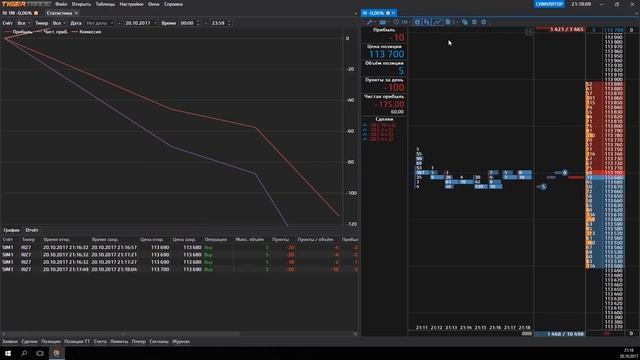Click the document icon in order book toolbar
The image size is (640, 360).
click(448, 22)
